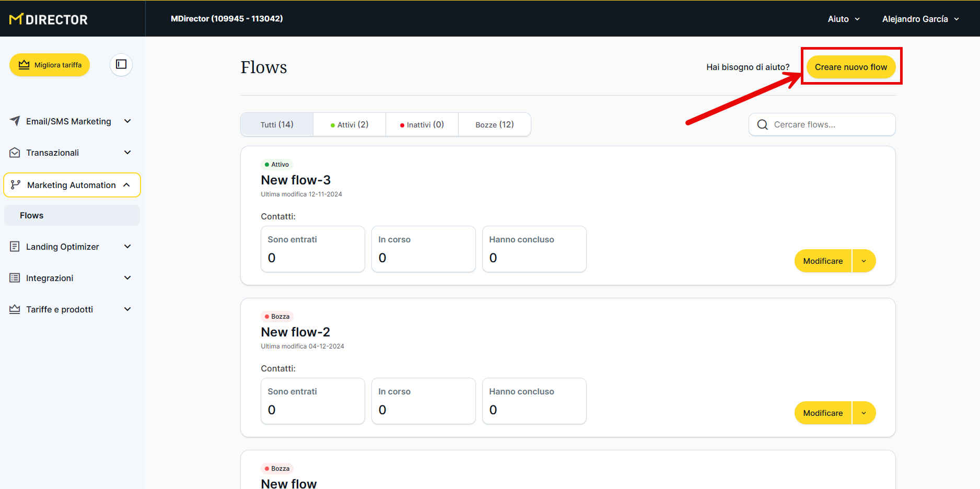Expand the Email/SMS Marketing menu chevron
Viewport: 980px width, 489px height.
click(x=127, y=121)
